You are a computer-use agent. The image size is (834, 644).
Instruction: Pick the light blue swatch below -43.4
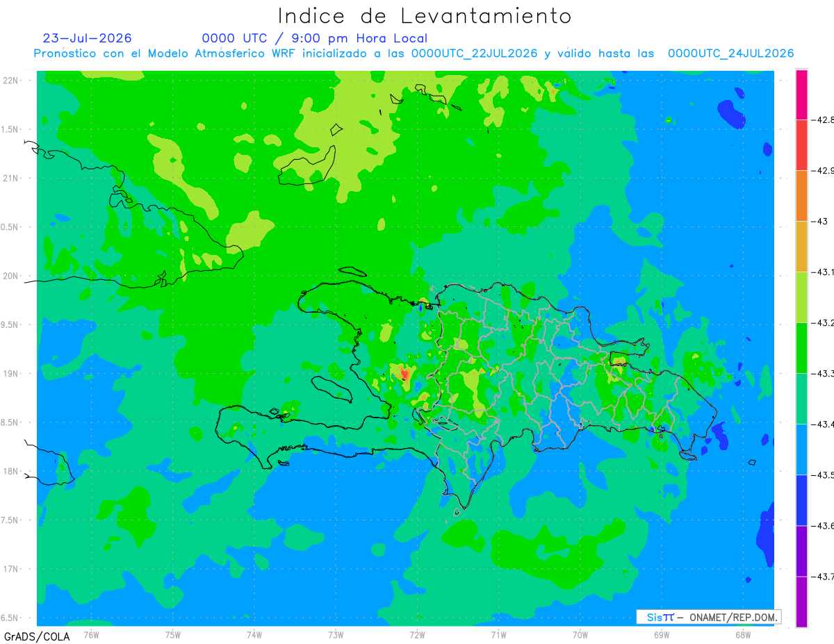[x=801, y=449]
